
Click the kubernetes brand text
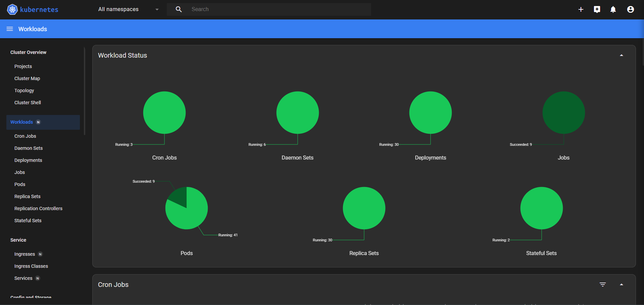[x=39, y=9]
